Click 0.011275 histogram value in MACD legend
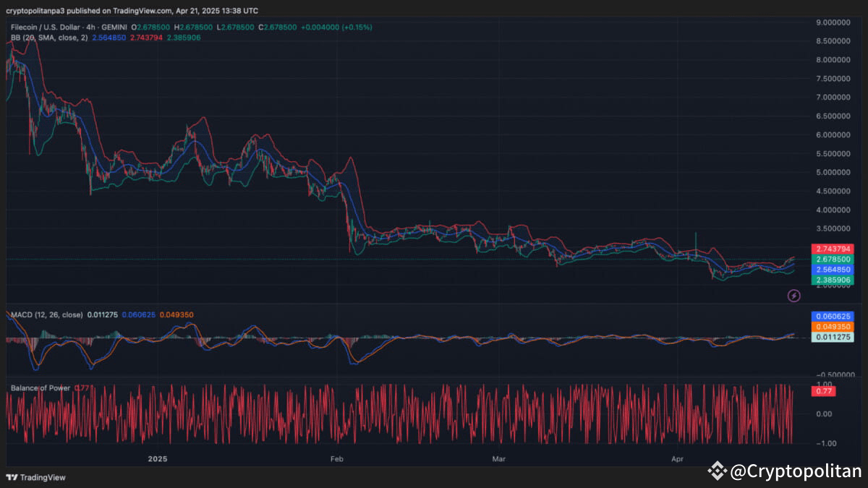This screenshot has height=488, width=868. point(103,315)
